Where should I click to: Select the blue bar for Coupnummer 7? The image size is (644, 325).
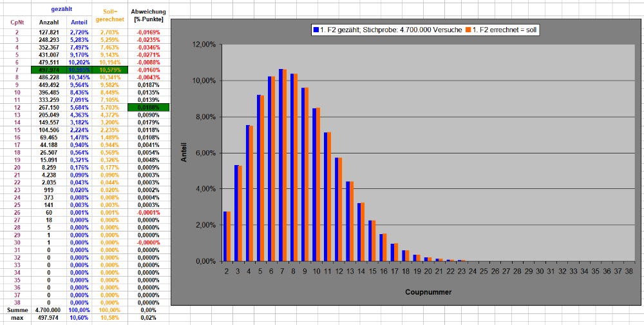(281, 165)
